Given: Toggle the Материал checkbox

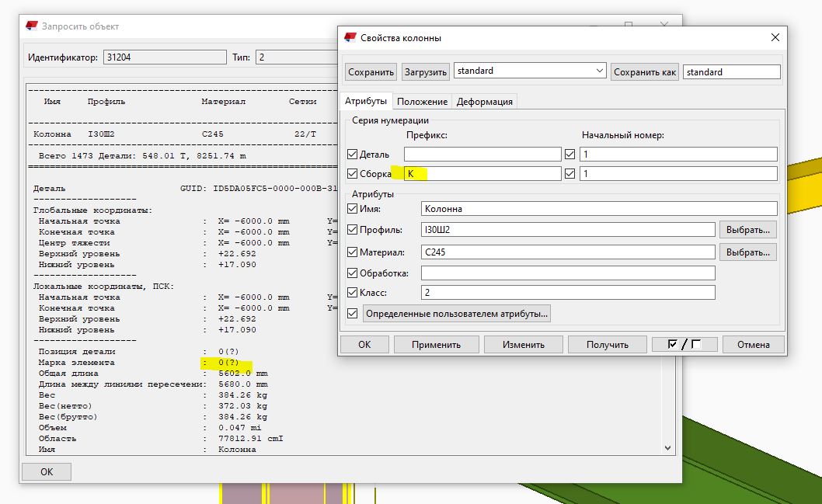Looking at the screenshot, I should pos(353,252).
